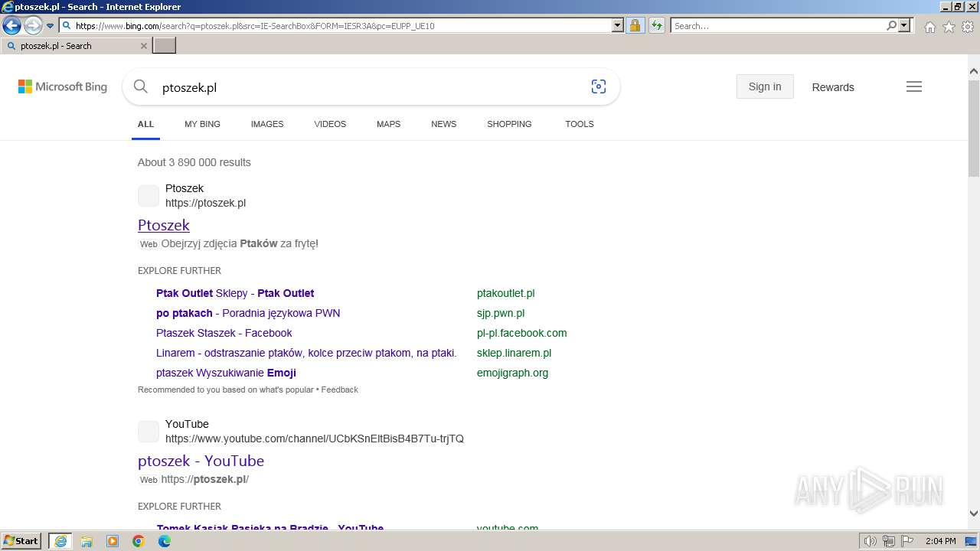Open Linarem odstraszanie ptaków link

click(306, 353)
